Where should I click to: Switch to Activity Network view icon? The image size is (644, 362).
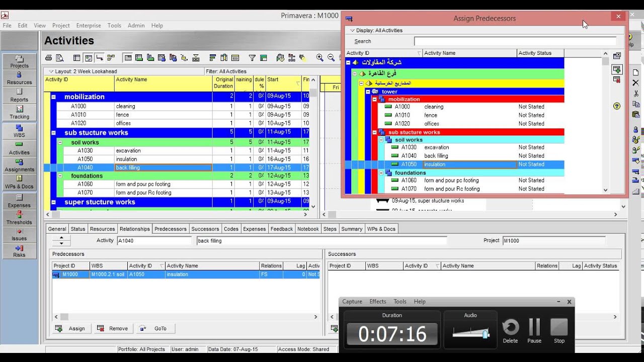(111, 58)
